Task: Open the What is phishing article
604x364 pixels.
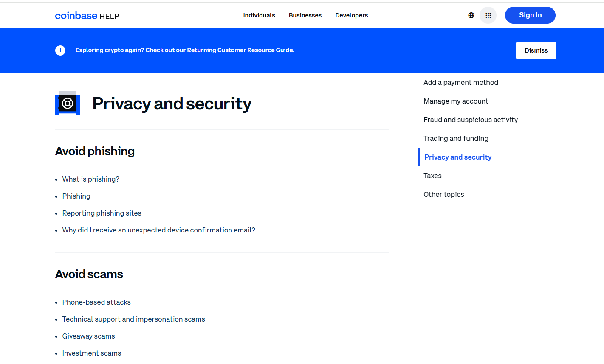Action: point(90,179)
